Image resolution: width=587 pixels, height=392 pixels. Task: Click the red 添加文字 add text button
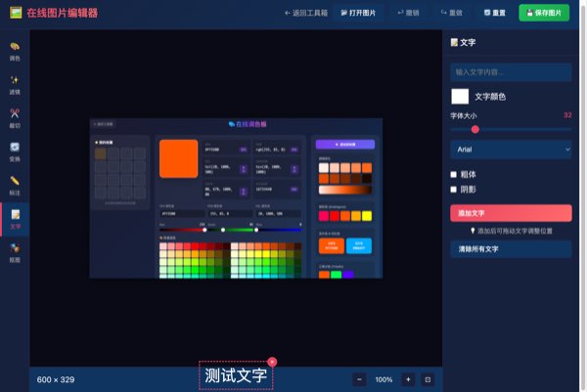tap(511, 213)
